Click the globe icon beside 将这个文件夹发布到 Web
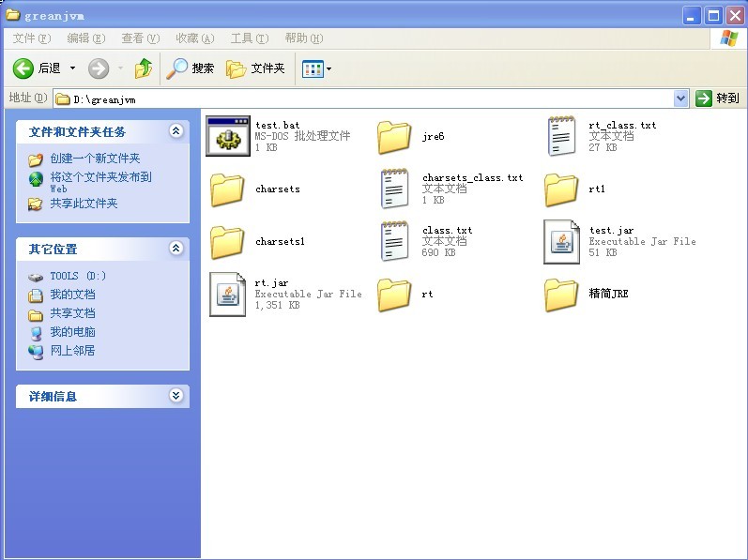748x560 pixels. (36, 179)
